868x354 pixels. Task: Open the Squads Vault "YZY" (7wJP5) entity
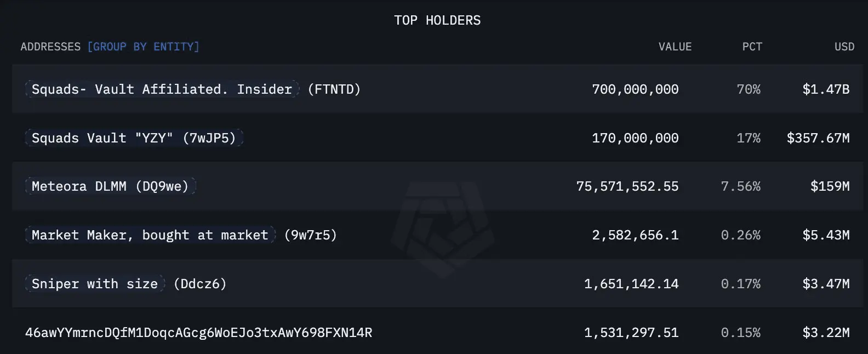pyautogui.click(x=134, y=138)
